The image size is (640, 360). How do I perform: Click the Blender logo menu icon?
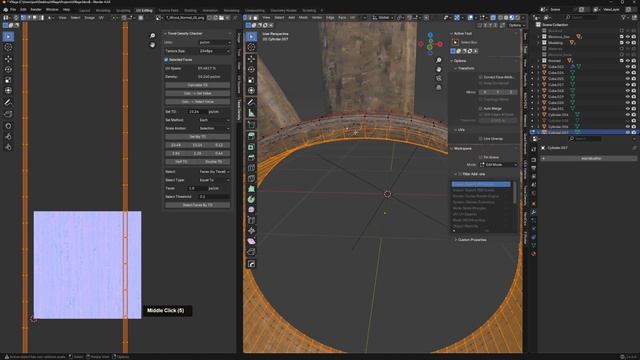pos(5,9)
